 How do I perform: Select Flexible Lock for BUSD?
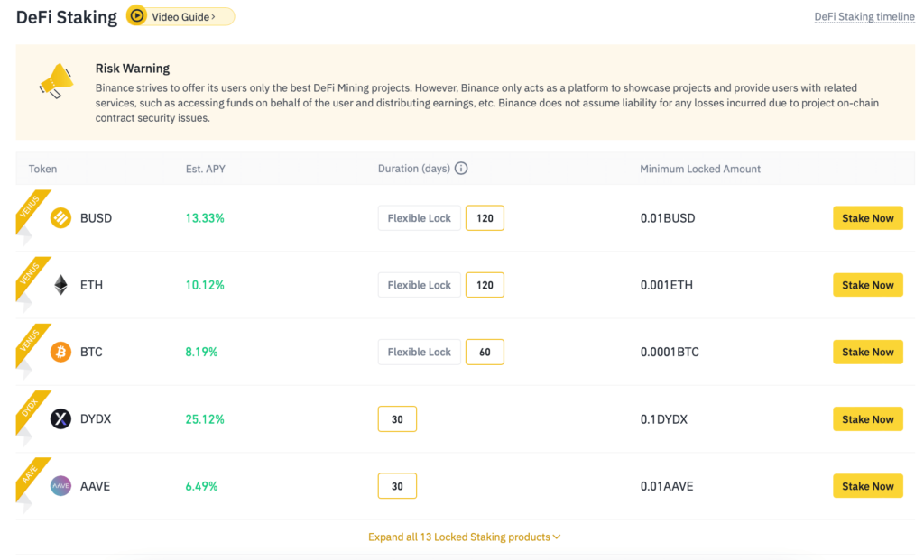point(419,217)
